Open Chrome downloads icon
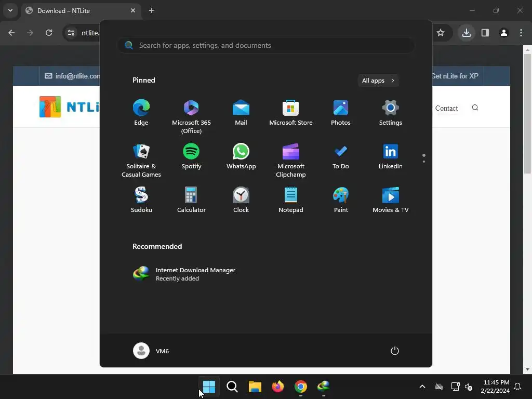Screen dimensions: 532x399 tap(467, 33)
